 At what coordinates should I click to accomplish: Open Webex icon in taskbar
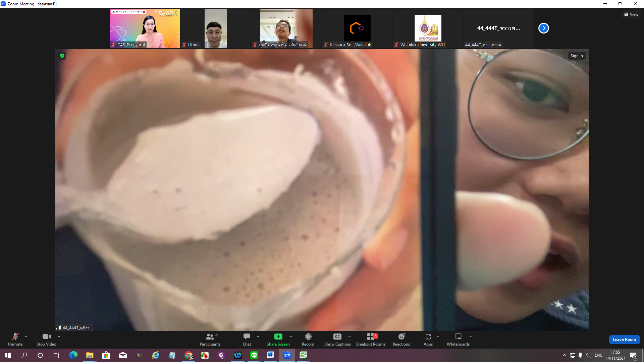pyautogui.click(x=237, y=355)
